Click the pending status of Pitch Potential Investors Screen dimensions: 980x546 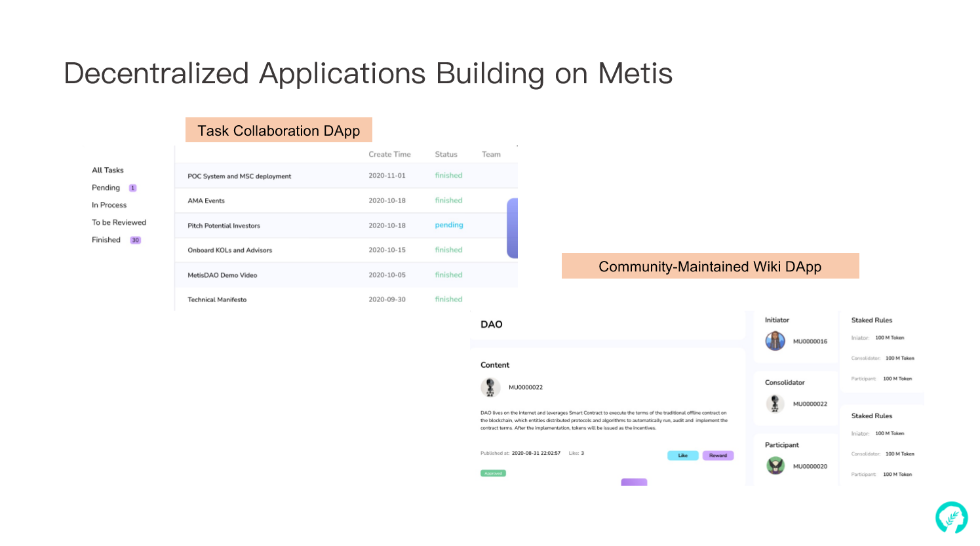click(449, 225)
